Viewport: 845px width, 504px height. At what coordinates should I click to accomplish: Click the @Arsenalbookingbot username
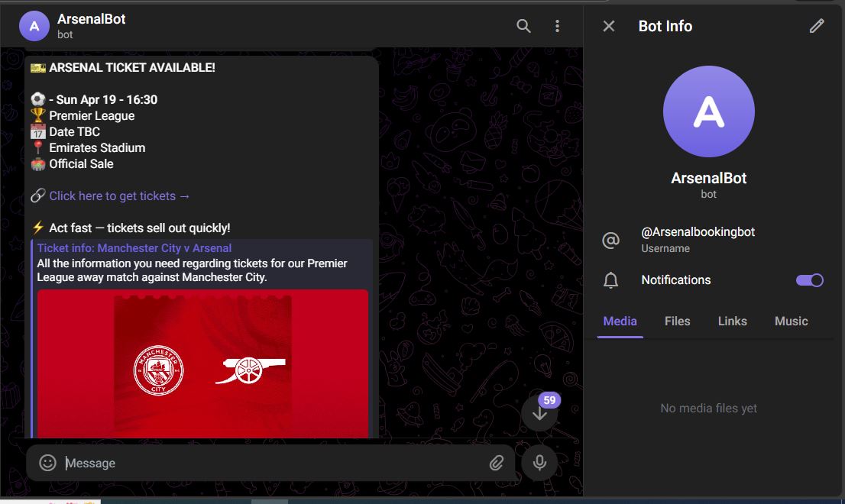tap(698, 232)
